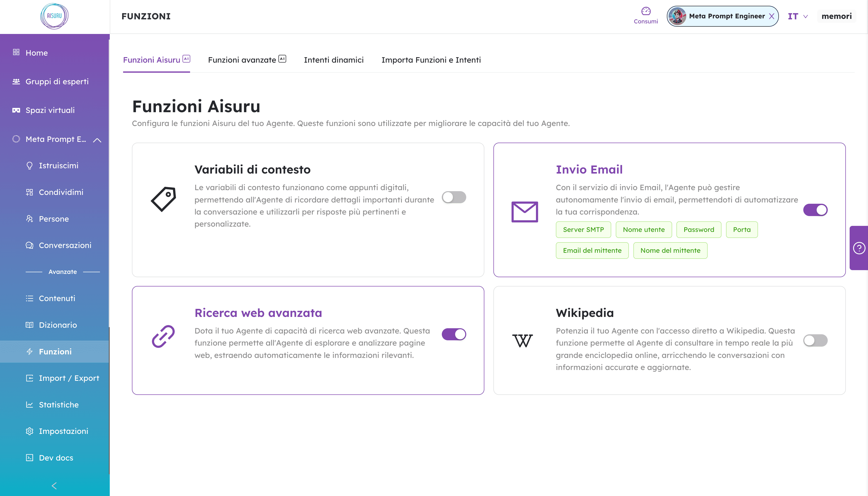Open the Importa Funzioni e Intenti section

tap(432, 60)
